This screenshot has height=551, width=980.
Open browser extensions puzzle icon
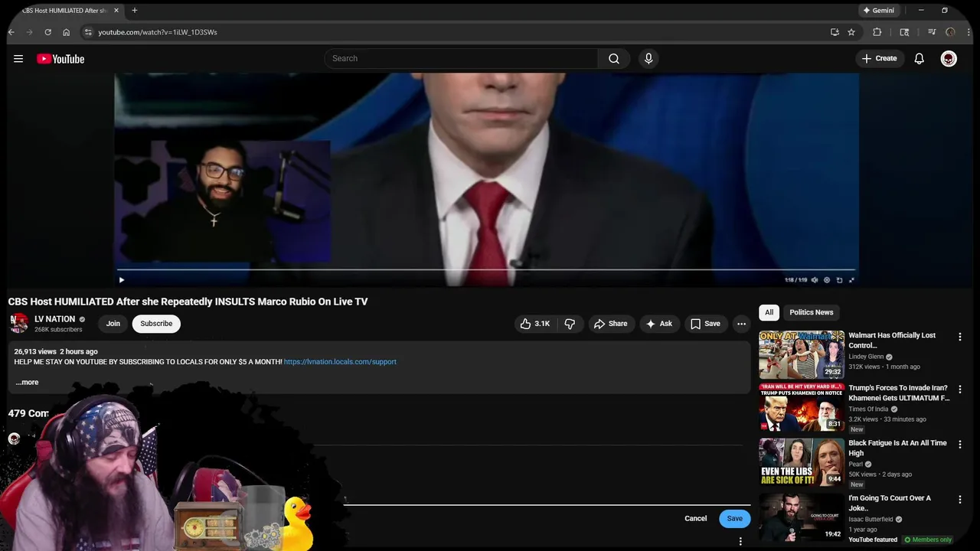point(877,32)
